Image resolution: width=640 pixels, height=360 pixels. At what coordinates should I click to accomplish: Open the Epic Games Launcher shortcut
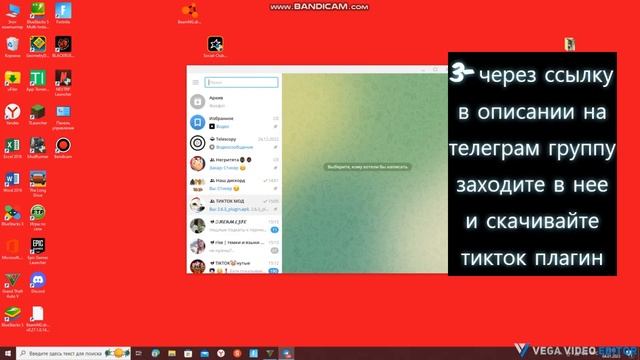coord(38,252)
